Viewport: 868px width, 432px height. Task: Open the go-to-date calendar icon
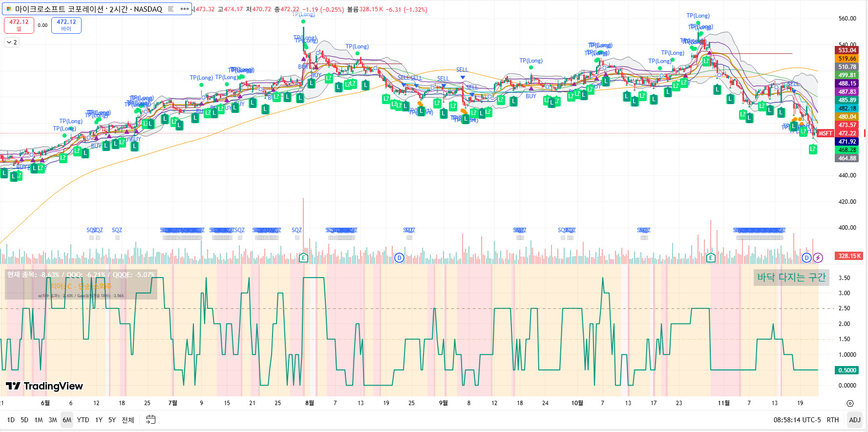(151, 420)
